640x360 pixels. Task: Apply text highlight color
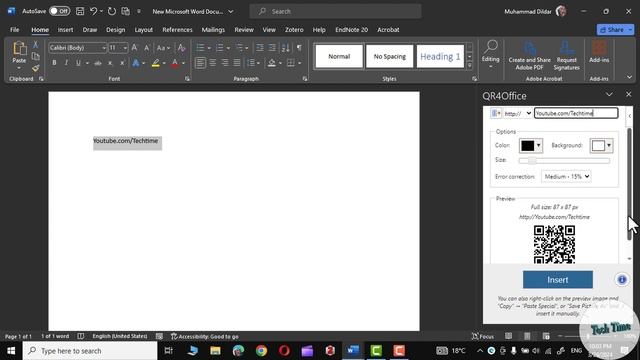156,63
